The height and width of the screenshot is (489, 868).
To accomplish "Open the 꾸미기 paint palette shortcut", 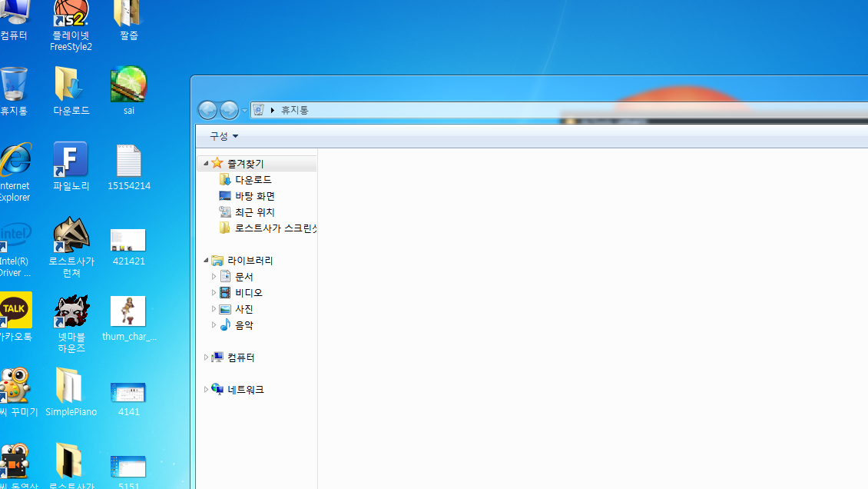I will pos(18,393).
